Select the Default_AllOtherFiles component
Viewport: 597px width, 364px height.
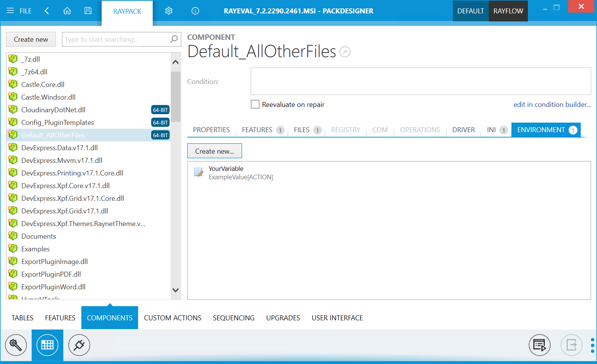click(x=53, y=135)
